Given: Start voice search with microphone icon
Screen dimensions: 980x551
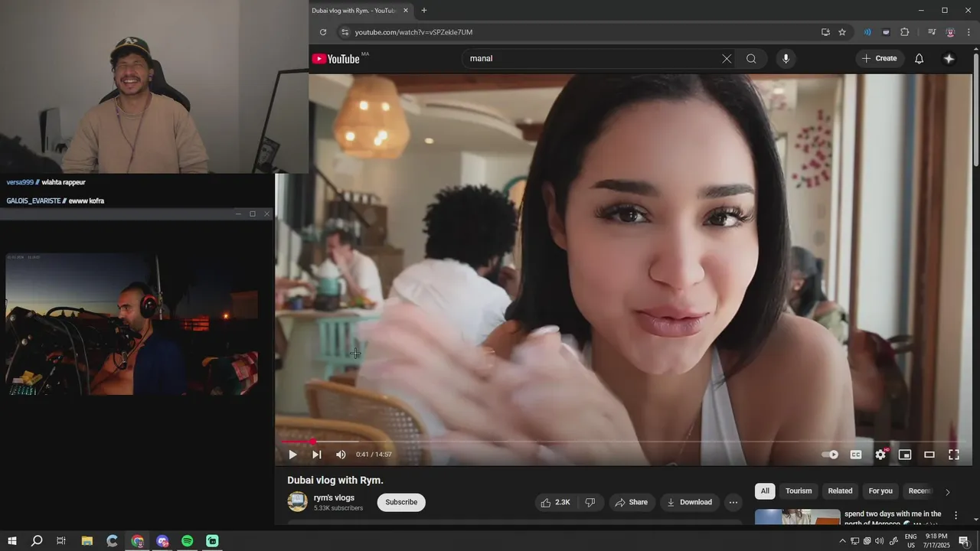Looking at the screenshot, I should (786, 59).
